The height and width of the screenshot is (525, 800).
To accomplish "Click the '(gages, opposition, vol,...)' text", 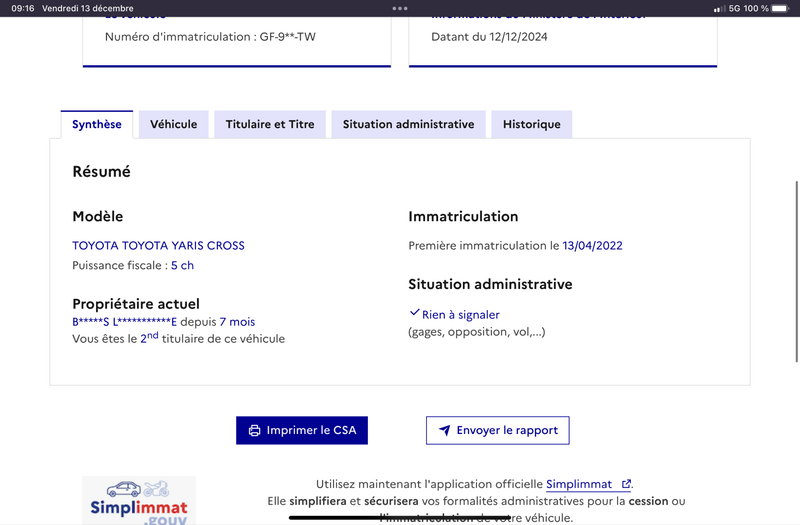I will tap(477, 332).
